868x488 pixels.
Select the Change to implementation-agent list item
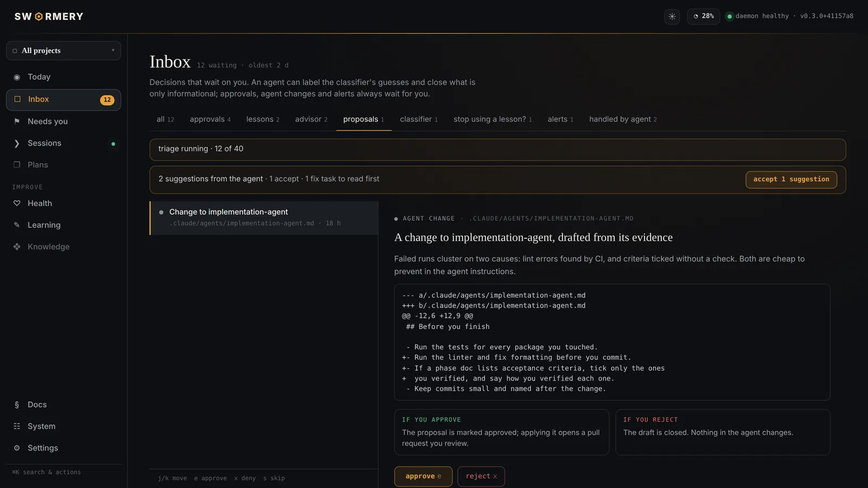click(264, 218)
